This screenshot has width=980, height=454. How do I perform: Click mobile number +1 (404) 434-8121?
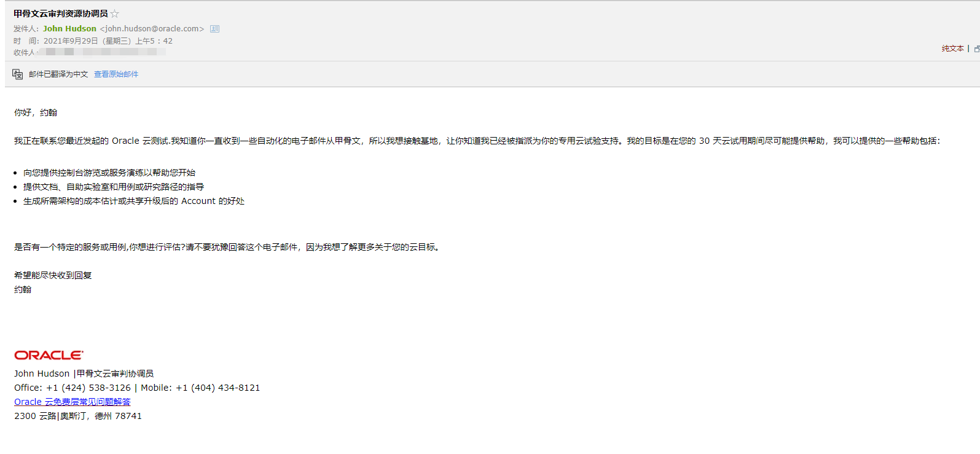(218, 388)
